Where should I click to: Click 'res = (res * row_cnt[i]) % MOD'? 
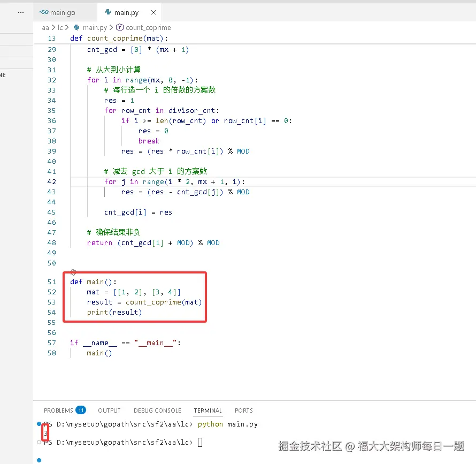coord(185,151)
